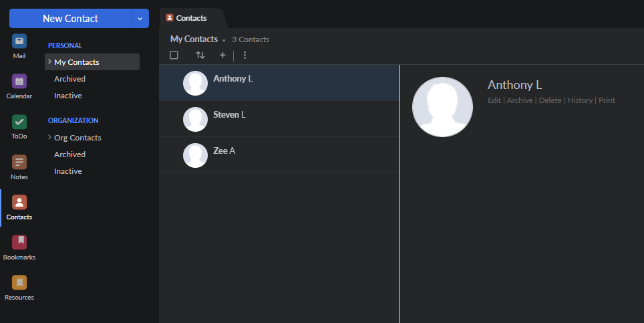Image resolution: width=644 pixels, height=323 pixels.
Task: Open the Calendar app icon
Action: (x=19, y=82)
